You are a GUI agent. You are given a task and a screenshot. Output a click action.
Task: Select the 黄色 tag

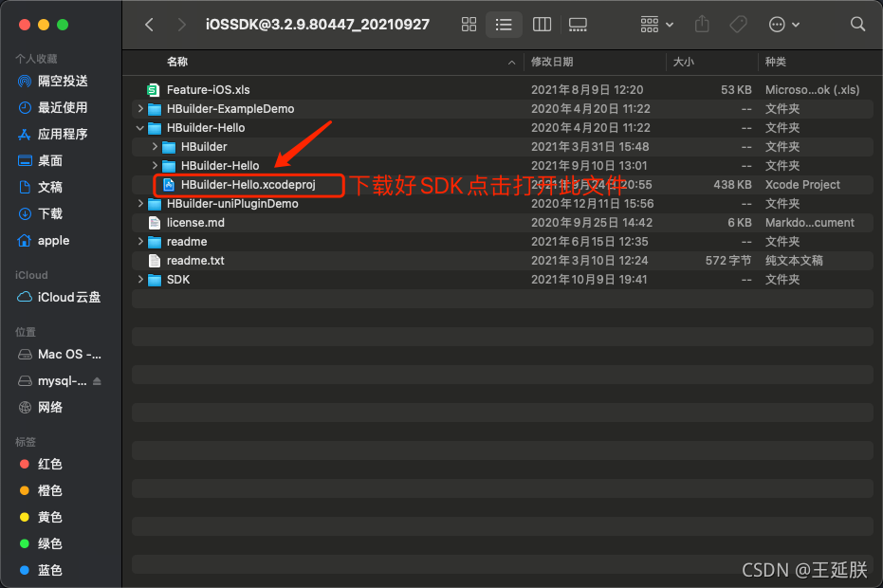(x=41, y=517)
